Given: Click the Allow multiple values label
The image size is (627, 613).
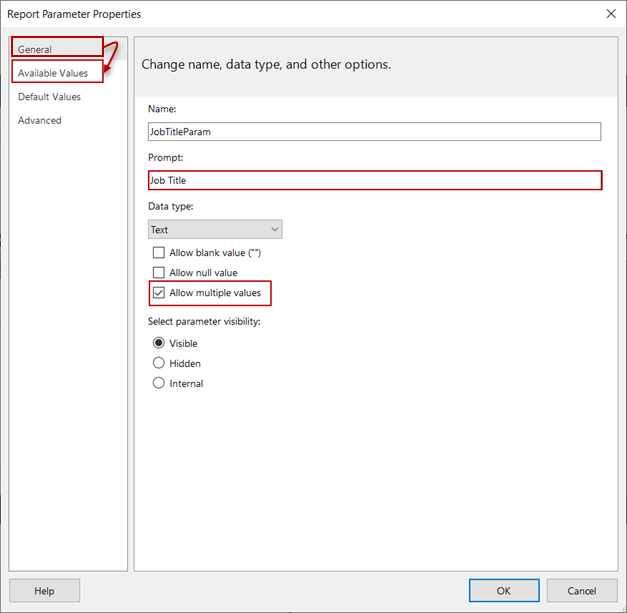Looking at the screenshot, I should pos(215,293).
